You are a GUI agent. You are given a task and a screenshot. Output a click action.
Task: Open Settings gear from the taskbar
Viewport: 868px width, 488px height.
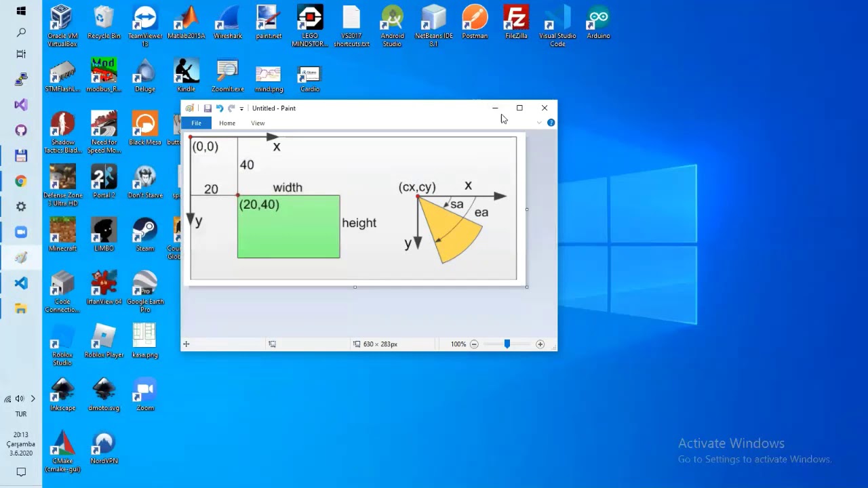21,207
